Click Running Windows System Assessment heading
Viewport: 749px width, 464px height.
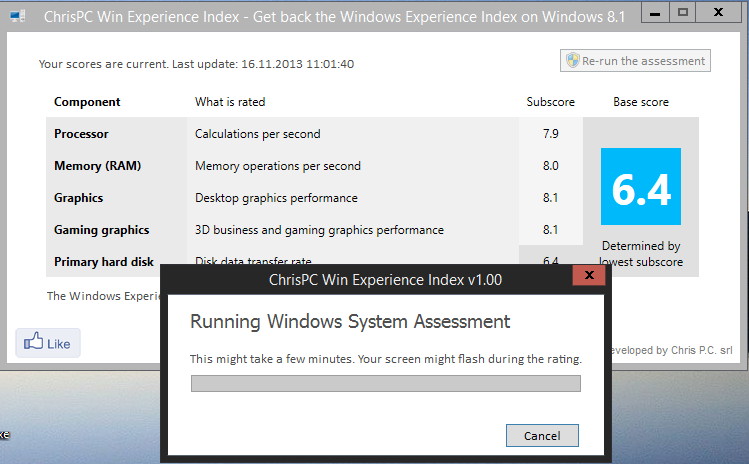(x=350, y=321)
